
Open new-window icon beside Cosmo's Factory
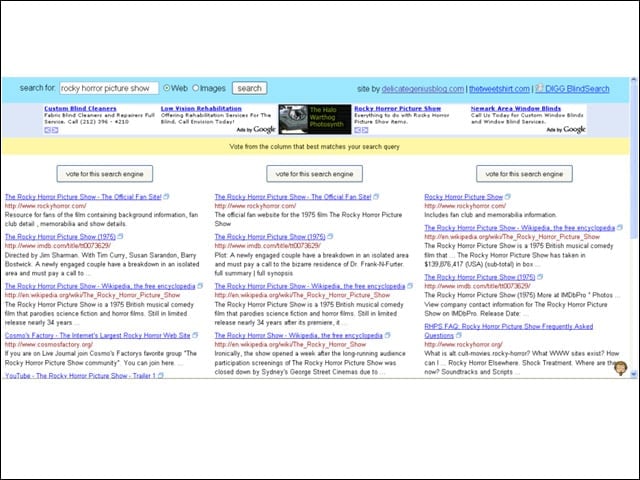(195, 335)
